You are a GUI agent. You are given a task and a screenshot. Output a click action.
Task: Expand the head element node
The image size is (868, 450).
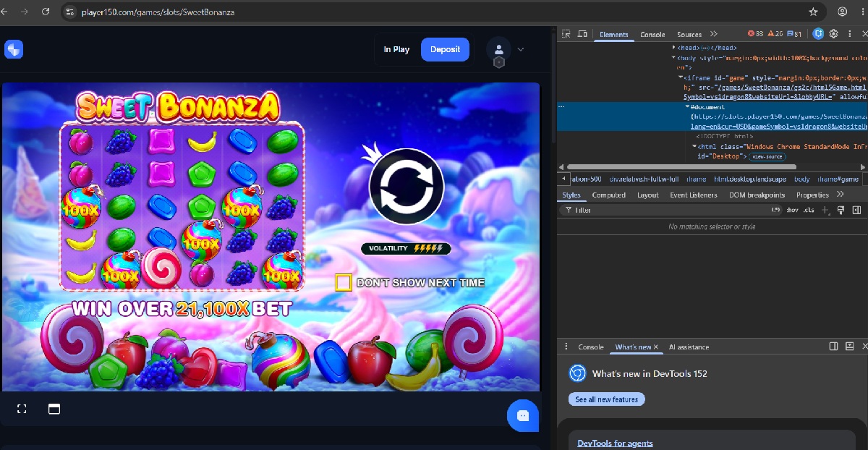point(675,48)
